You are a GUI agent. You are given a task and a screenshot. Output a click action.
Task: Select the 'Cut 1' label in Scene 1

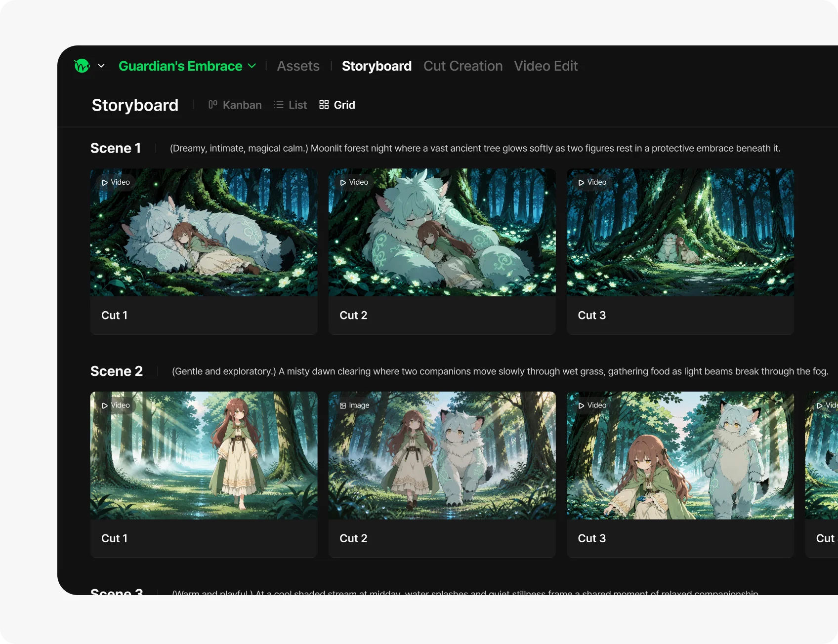click(x=114, y=315)
